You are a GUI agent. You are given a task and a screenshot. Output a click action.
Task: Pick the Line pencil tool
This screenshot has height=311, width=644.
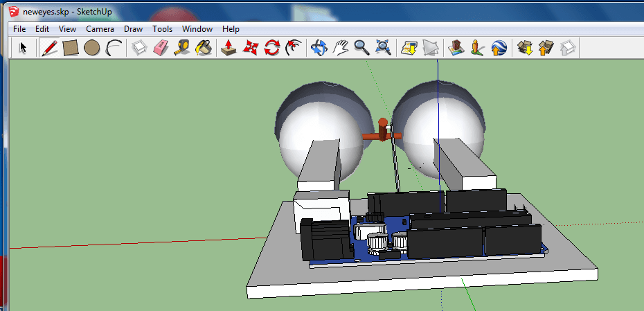click(x=49, y=48)
